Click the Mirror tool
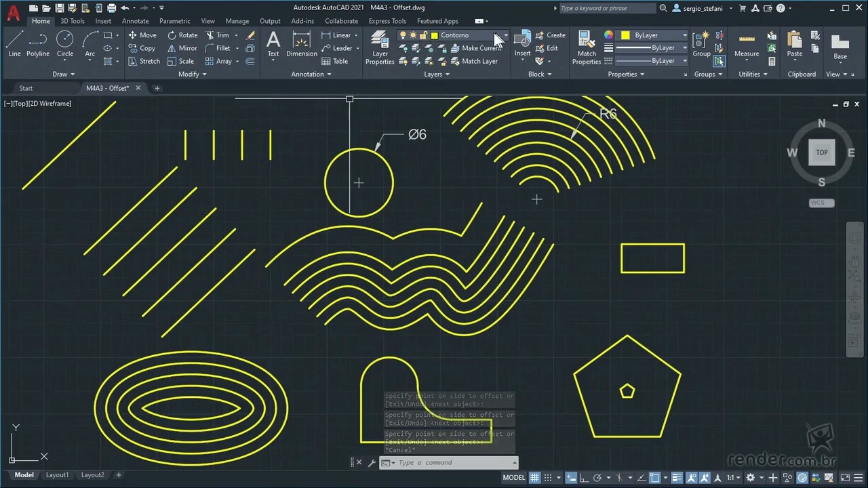The height and width of the screenshot is (488, 868). click(x=182, y=48)
